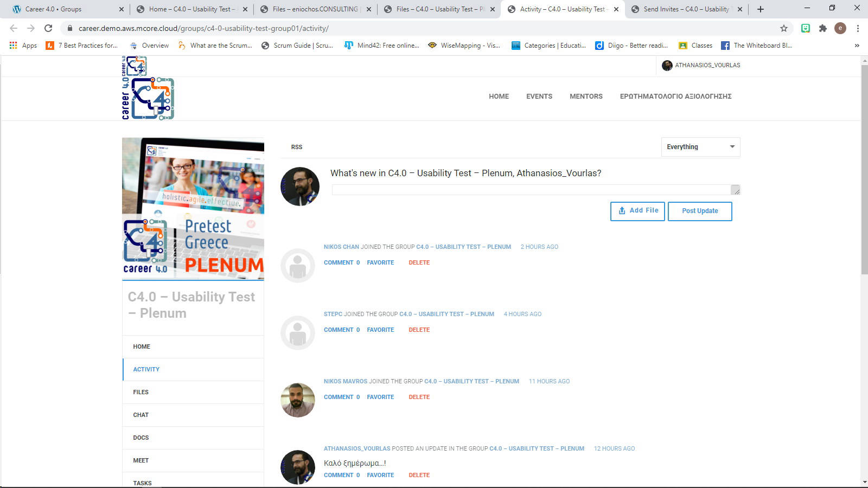868x488 pixels.
Task: Open Chrome's three-dot menu
Action: point(858,28)
